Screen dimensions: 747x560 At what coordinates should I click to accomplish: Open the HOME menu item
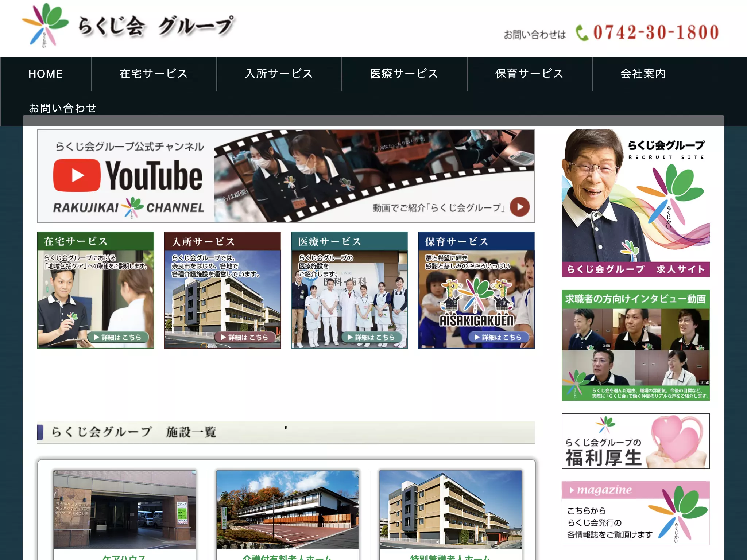click(x=46, y=74)
